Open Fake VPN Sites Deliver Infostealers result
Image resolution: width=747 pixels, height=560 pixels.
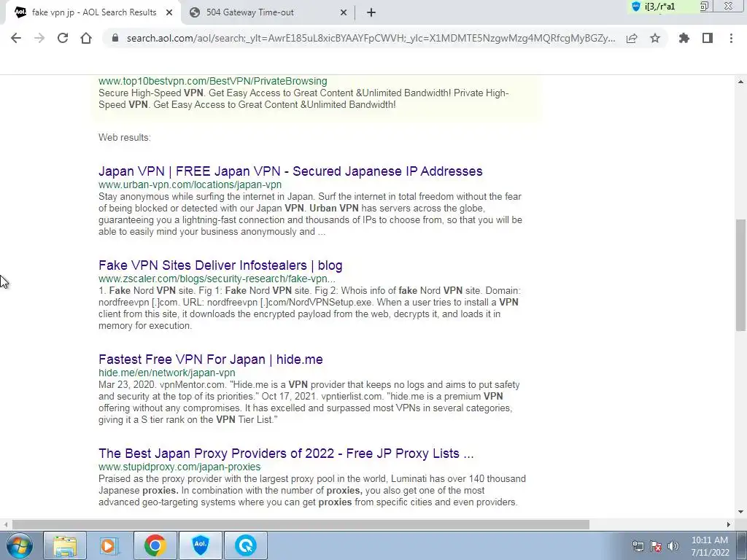pyautogui.click(x=220, y=265)
